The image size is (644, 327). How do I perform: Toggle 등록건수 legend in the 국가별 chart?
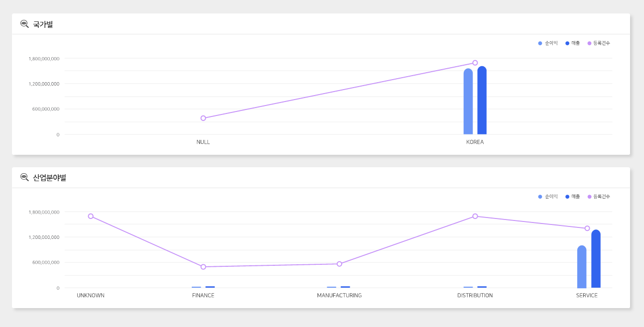599,43
